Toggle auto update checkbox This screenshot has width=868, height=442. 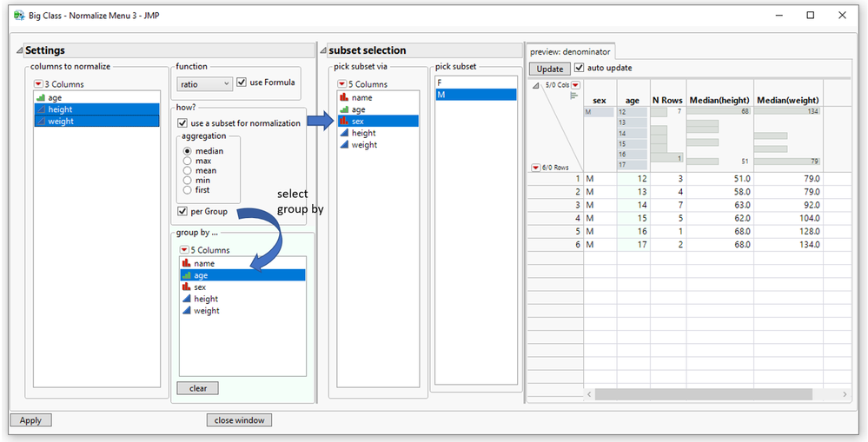tap(579, 68)
